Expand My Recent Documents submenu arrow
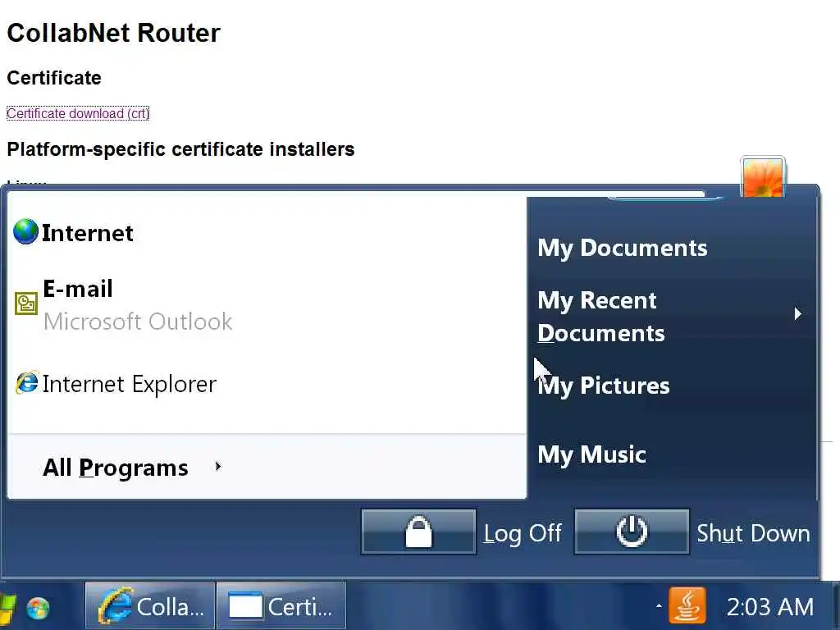 tap(797, 313)
